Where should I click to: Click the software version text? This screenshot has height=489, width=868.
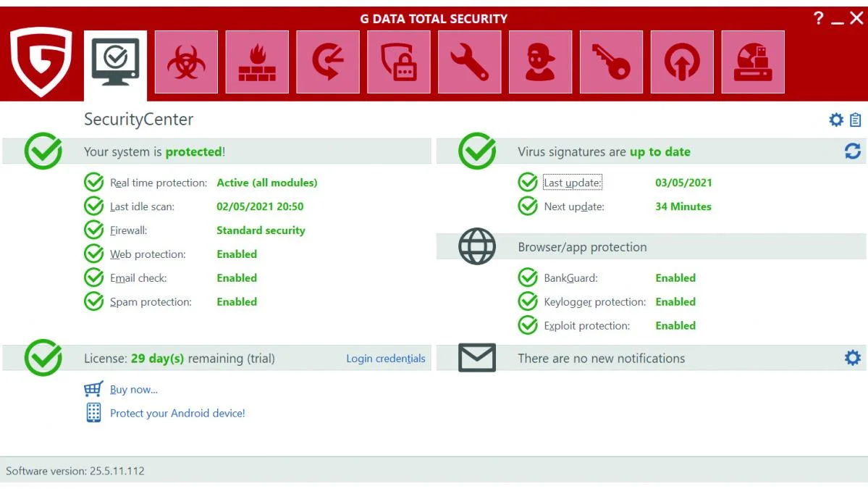tap(75, 471)
